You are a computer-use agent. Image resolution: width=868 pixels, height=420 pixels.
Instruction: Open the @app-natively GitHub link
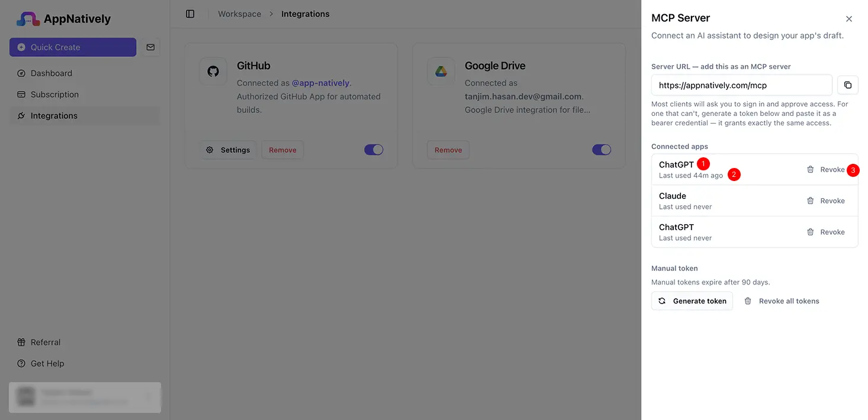point(320,83)
